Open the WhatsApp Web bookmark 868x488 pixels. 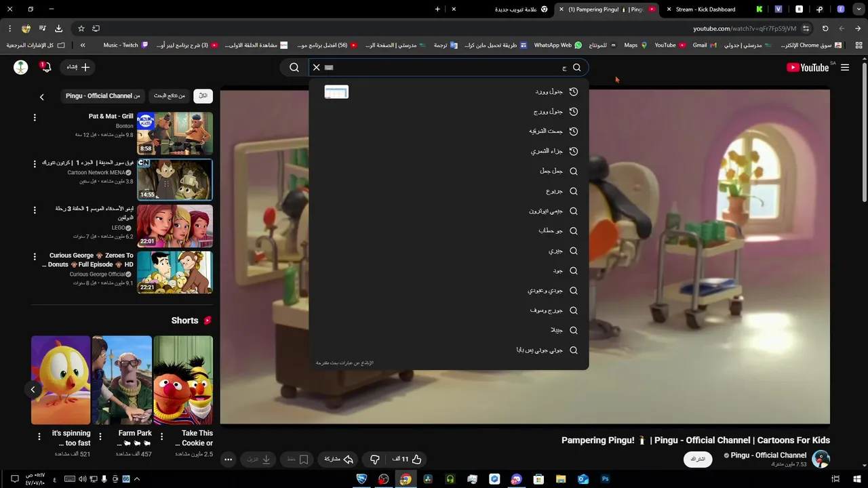pos(557,45)
